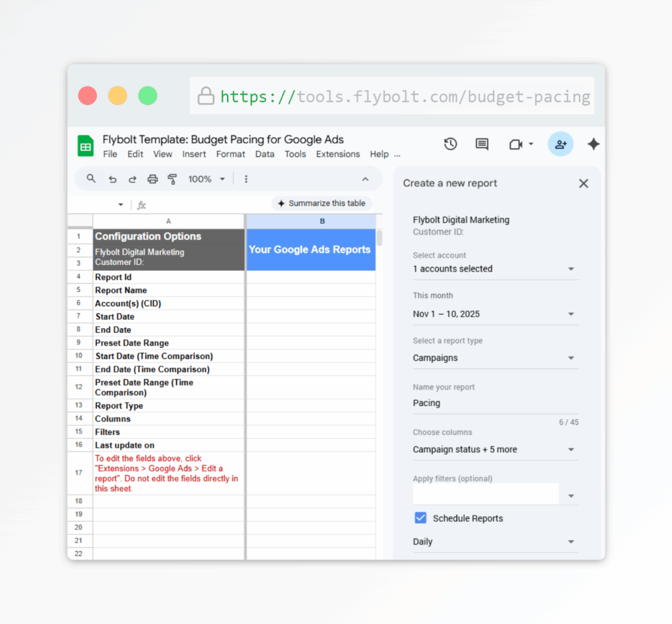The image size is (672, 624).
Task: Open Gemini with the sparkle icon
Action: point(593,144)
